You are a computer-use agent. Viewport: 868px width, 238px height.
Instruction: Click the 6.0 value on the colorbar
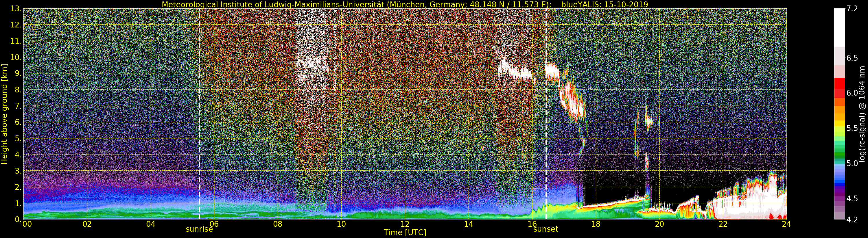[x=852, y=93]
